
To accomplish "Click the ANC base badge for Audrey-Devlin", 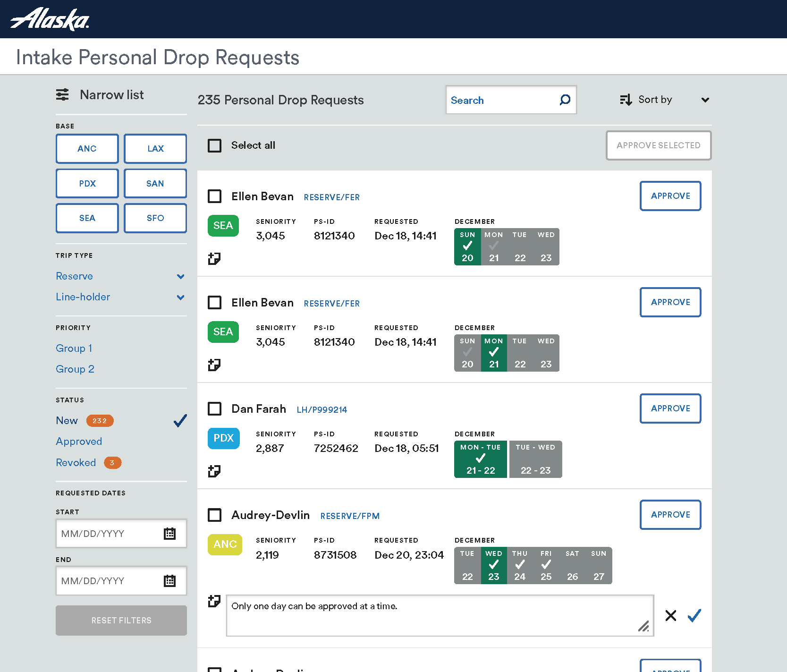I will click(x=225, y=544).
